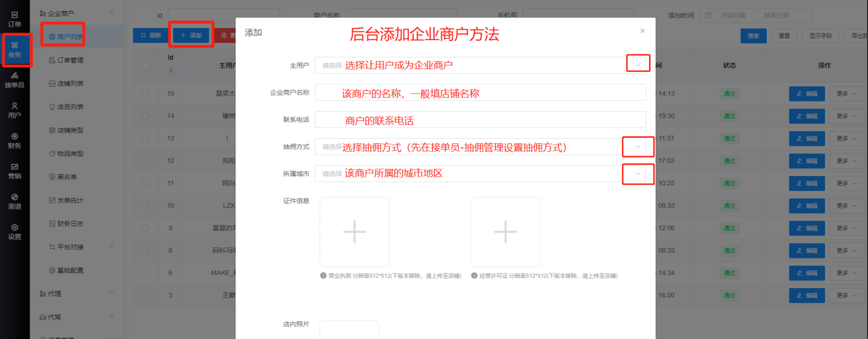
Task: Expand the 主用户 dropdown
Action: click(x=637, y=65)
